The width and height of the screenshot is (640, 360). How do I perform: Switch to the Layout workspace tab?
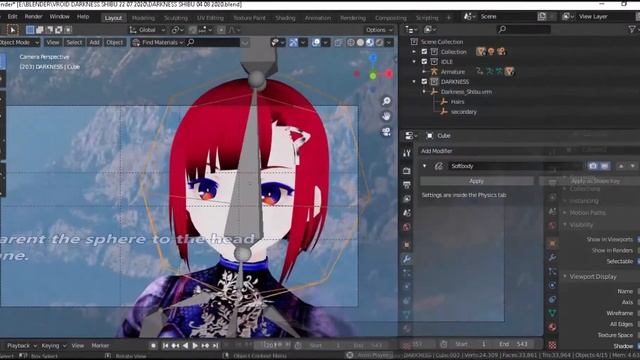tap(113, 18)
